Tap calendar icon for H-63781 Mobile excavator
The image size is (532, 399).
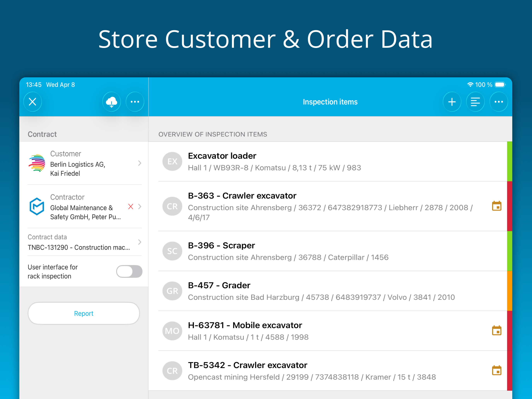coord(497,331)
